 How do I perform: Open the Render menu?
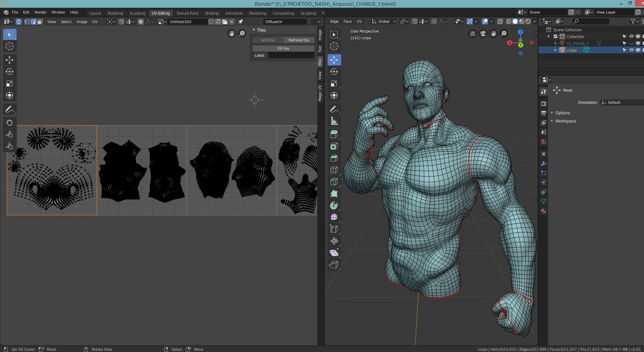tap(40, 12)
